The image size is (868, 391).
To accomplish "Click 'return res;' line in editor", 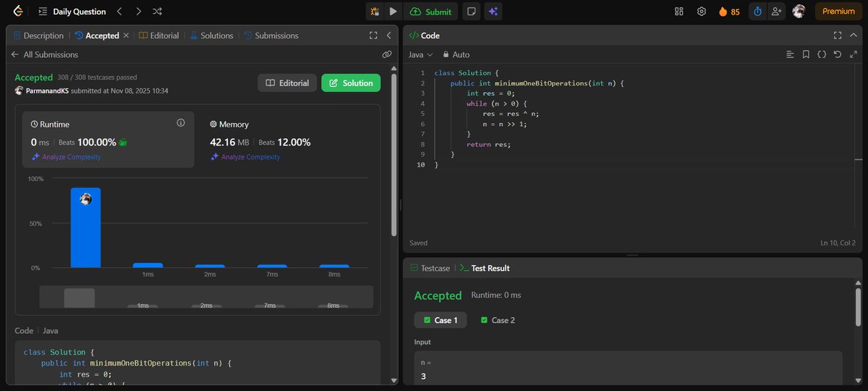I will pyautogui.click(x=488, y=144).
